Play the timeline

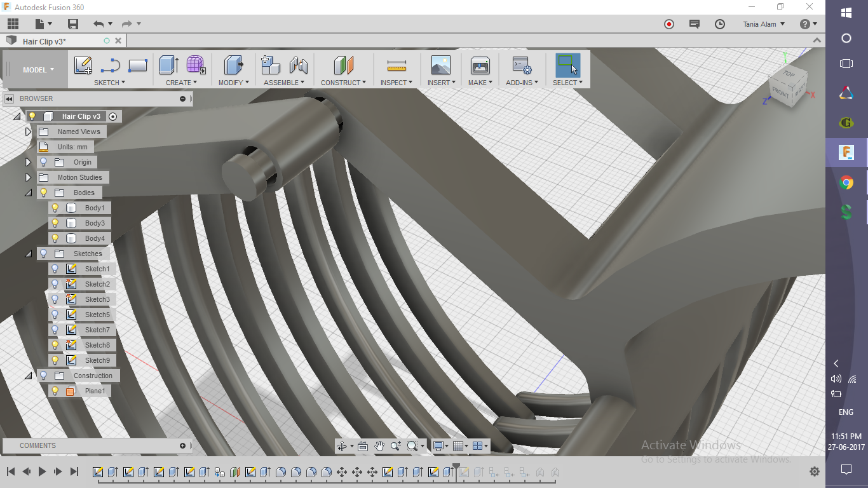[43, 471]
